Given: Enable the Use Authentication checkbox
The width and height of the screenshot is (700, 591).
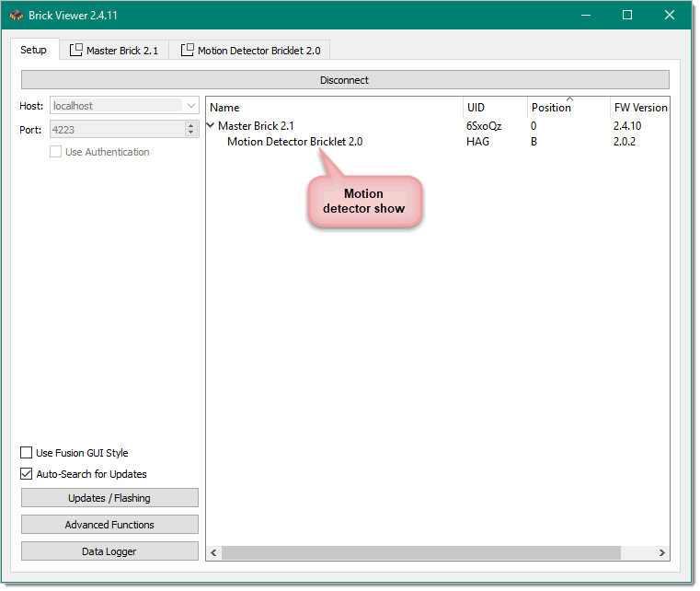Looking at the screenshot, I should click(x=56, y=152).
